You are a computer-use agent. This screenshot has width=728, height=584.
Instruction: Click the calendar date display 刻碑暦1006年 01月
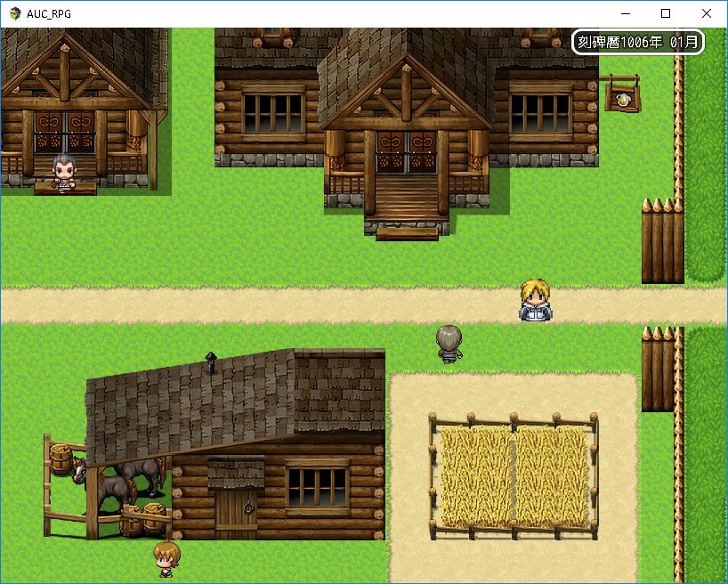(637, 42)
